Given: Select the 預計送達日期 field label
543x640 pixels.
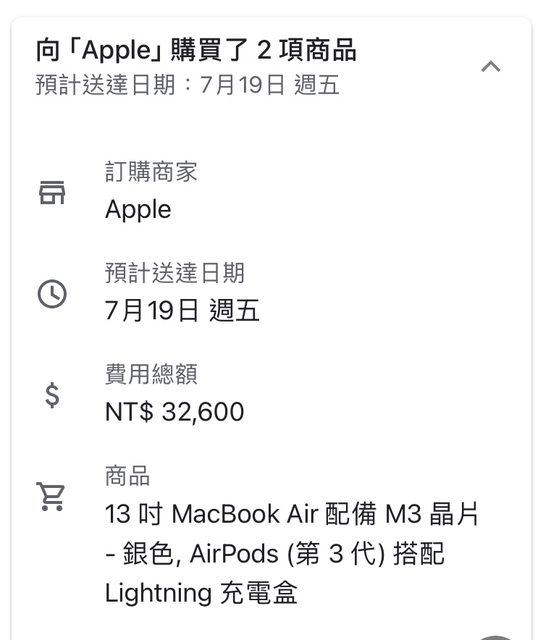Looking at the screenshot, I should (175, 273).
